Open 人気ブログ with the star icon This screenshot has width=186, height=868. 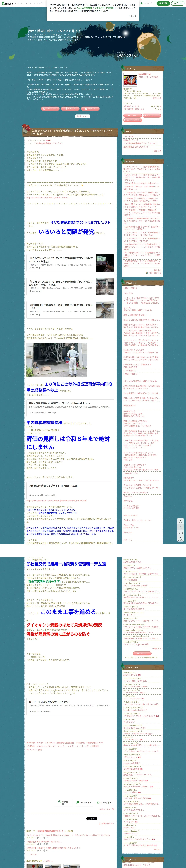point(146,3)
